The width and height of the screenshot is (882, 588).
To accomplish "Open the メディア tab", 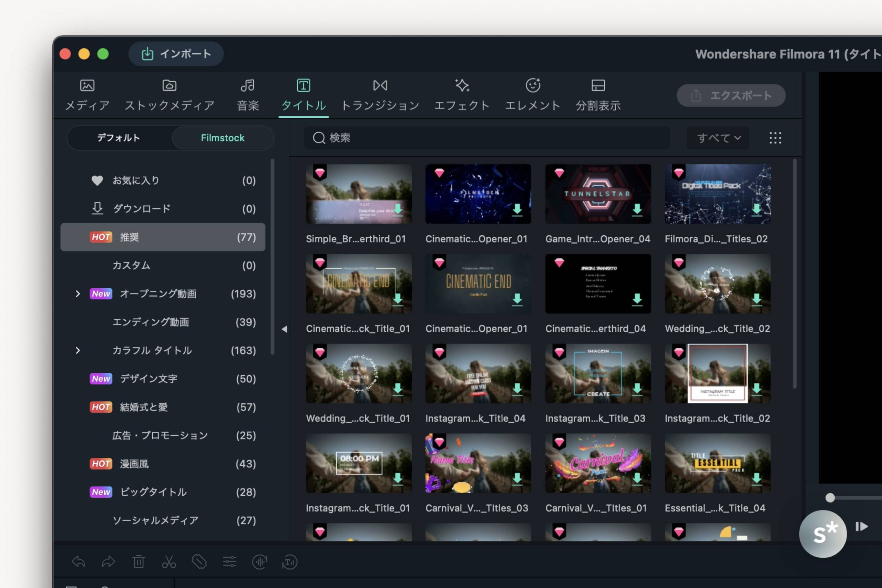I will pos(88,95).
